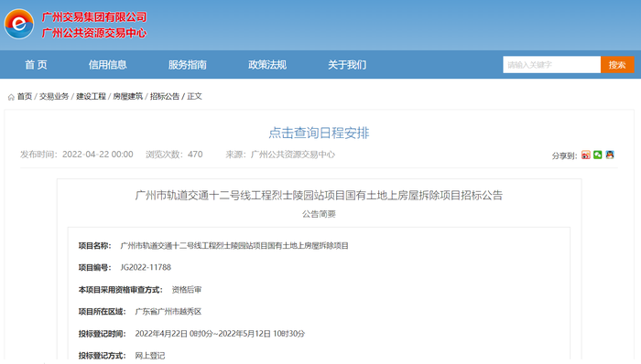Go to 招标公告 in the breadcrumb

pos(164,96)
